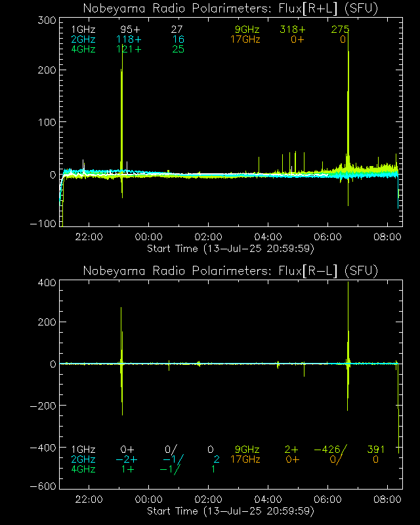Click the -100 y-axis label on R+L plot

pos(43,224)
